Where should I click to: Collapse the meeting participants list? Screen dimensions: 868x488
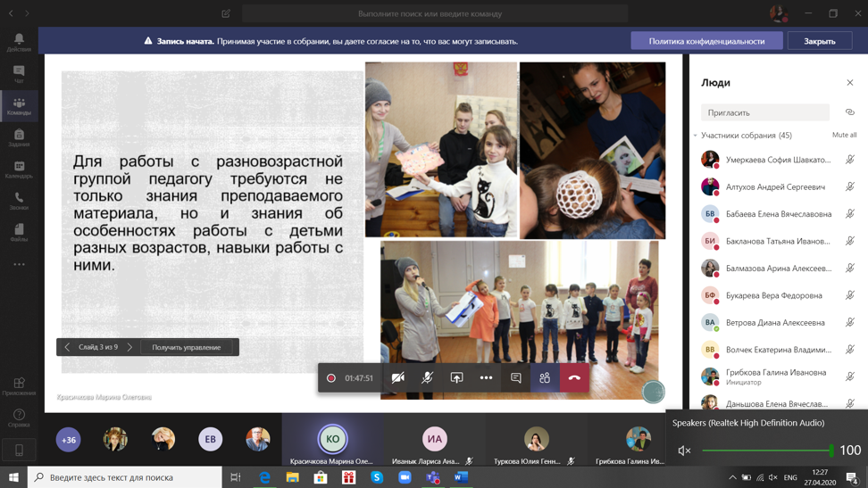coord(696,136)
